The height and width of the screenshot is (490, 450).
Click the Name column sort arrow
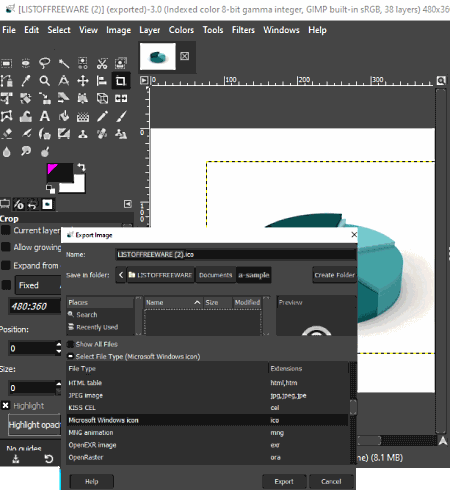pos(197,302)
